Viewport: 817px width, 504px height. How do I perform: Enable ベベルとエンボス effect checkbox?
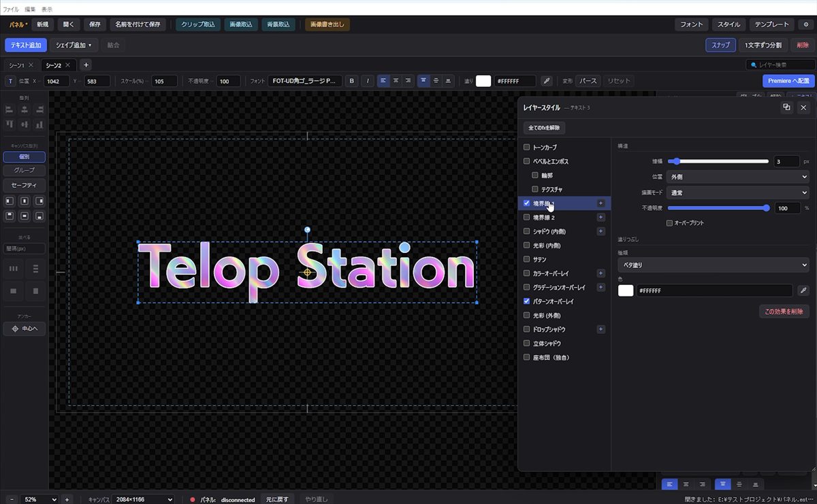click(526, 161)
